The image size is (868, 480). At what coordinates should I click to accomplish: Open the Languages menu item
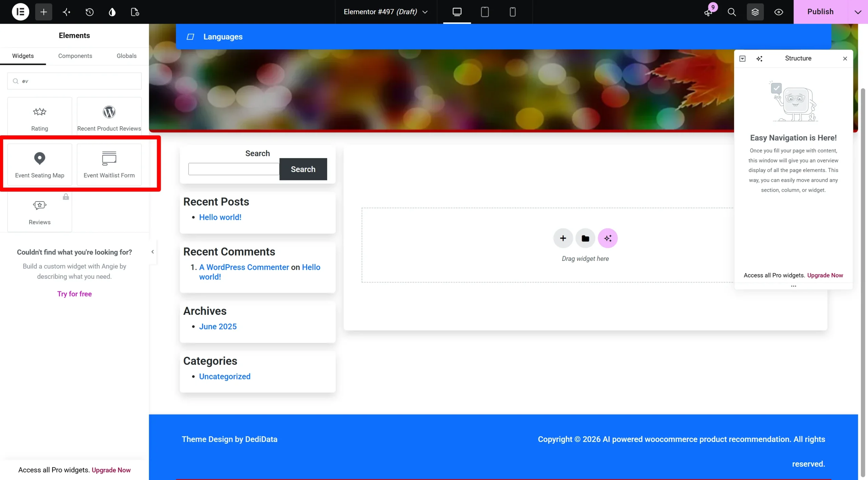coord(223,37)
